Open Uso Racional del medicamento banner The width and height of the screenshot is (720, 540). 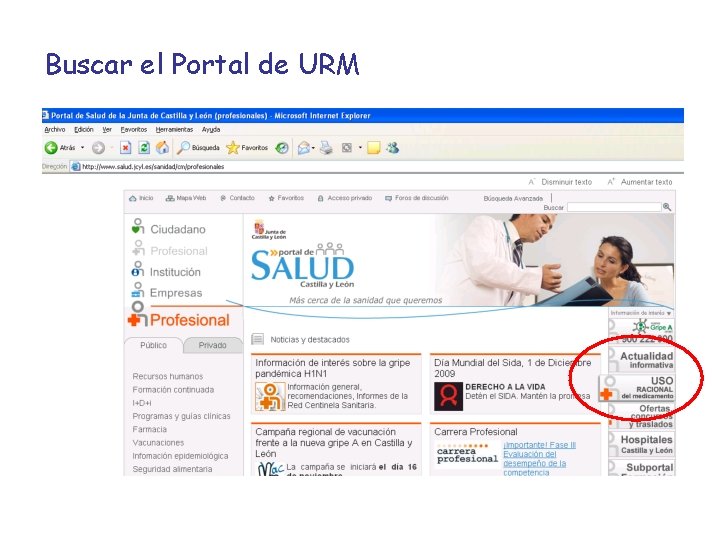pos(636,388)
